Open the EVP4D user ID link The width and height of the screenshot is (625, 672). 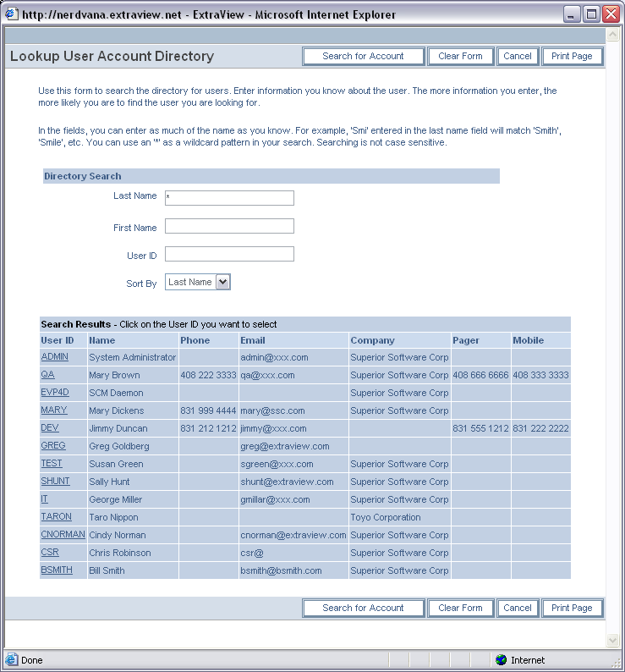point(55,393)
